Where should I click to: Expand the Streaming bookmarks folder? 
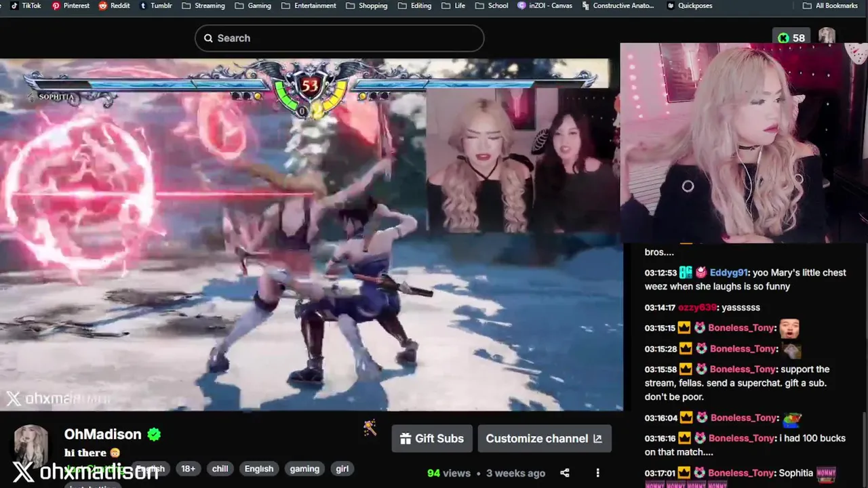point(203,5)
